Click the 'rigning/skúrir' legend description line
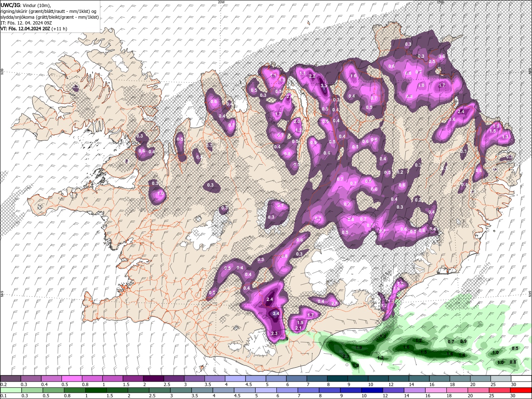This screenshot has height=399, width=532. point(49,11)
